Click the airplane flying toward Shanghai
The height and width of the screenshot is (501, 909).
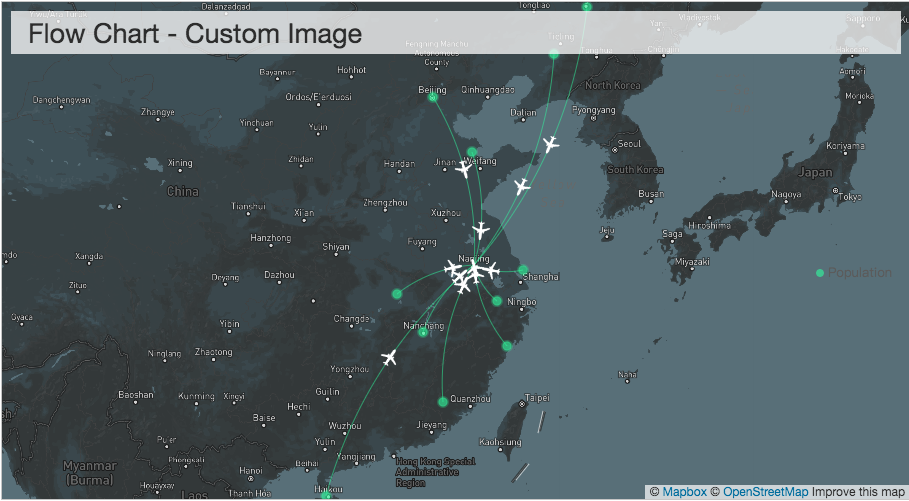(x=492, y=269)
